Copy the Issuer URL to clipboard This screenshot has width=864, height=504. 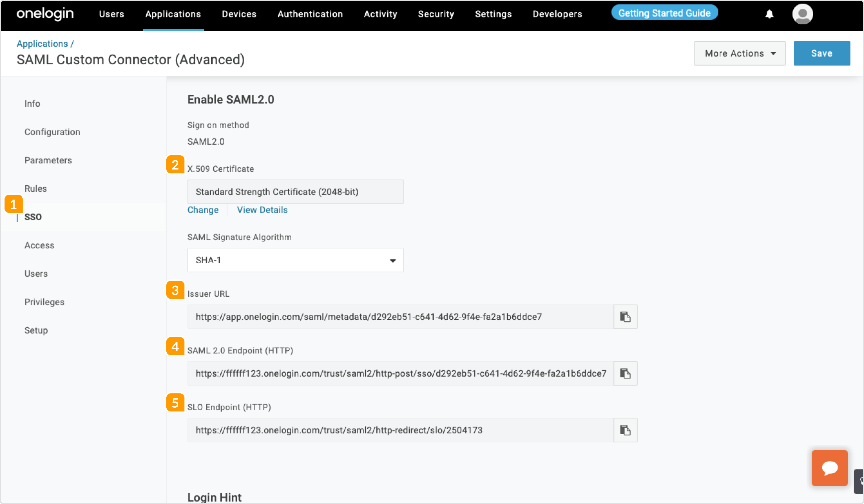pyautogui.click(x=625, y=316)
